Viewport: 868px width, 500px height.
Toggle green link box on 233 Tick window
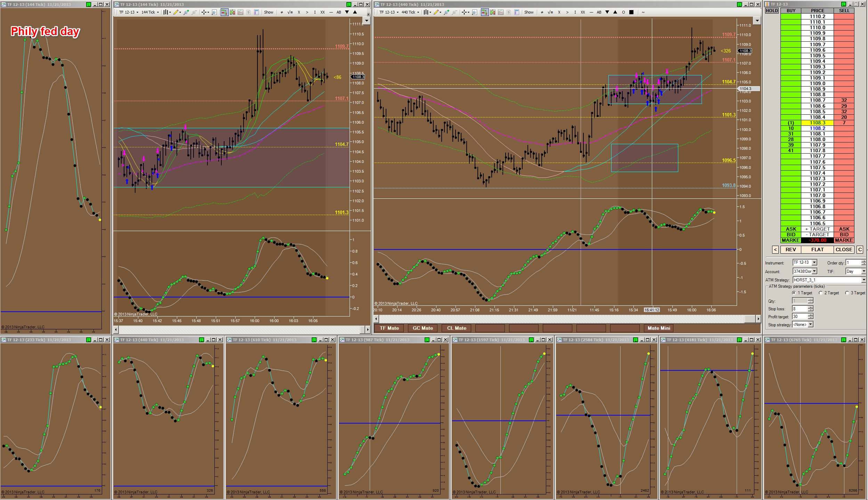pyautogui.click(x=88, y=340)
